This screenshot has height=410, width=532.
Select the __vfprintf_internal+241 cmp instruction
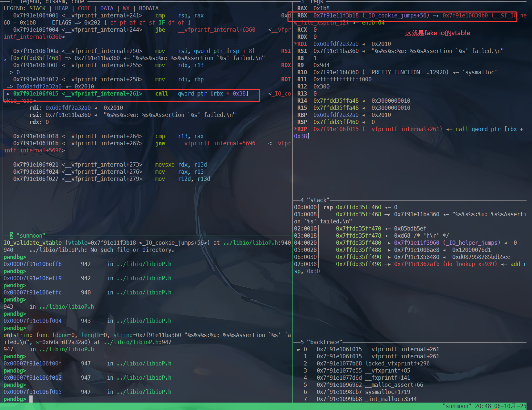point(108,15)
